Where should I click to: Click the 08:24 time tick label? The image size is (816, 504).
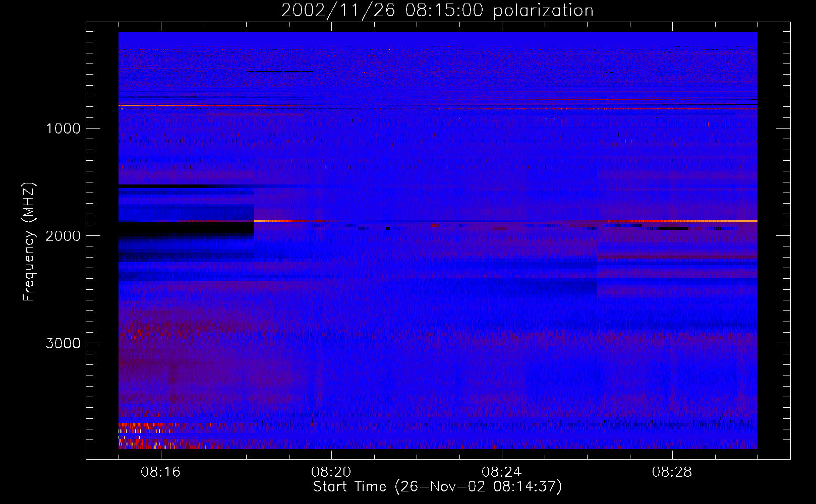(x=502, y=472)
